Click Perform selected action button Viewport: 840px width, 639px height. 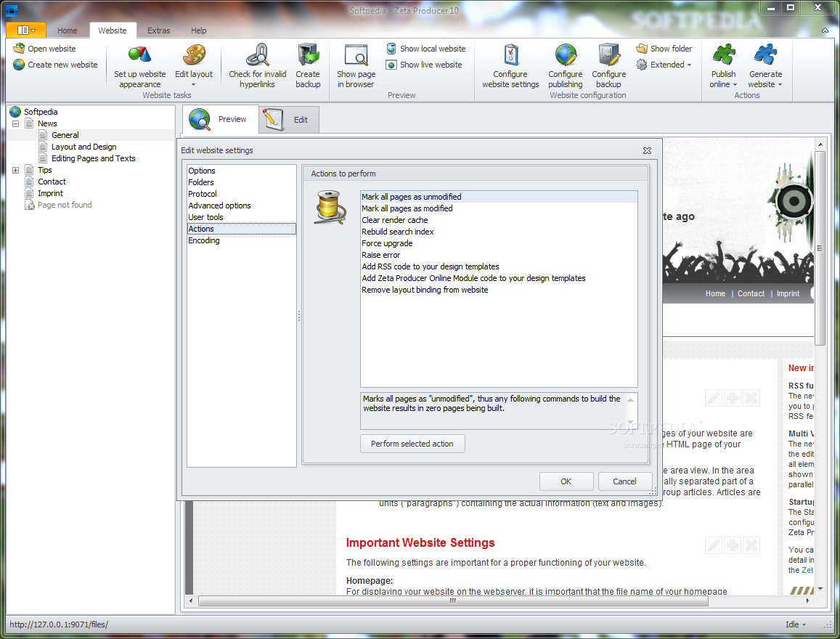(412, 444)
